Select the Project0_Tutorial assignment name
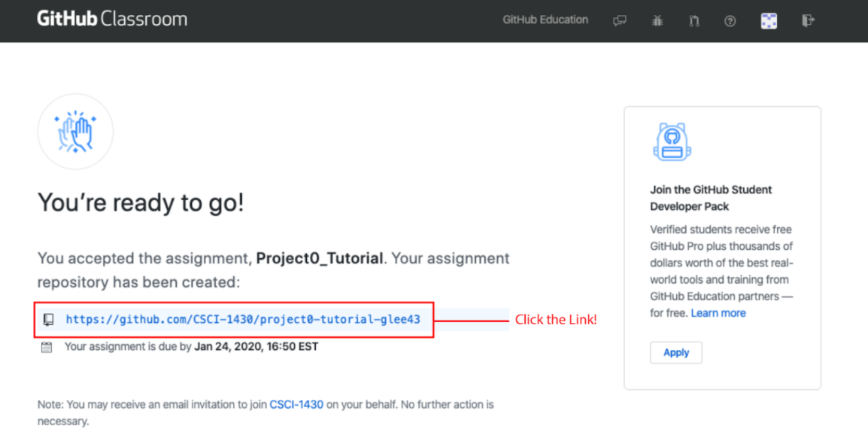 coord(320,258)
